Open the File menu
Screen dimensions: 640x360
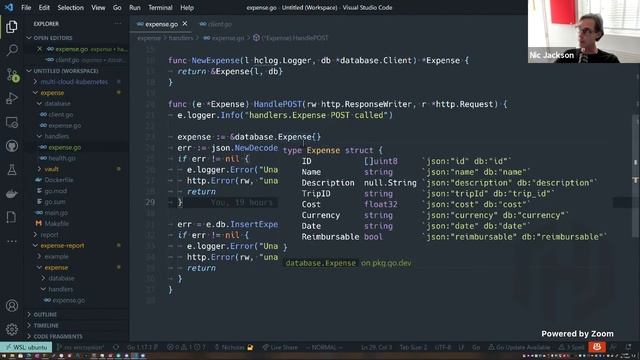tap(26, 7)
